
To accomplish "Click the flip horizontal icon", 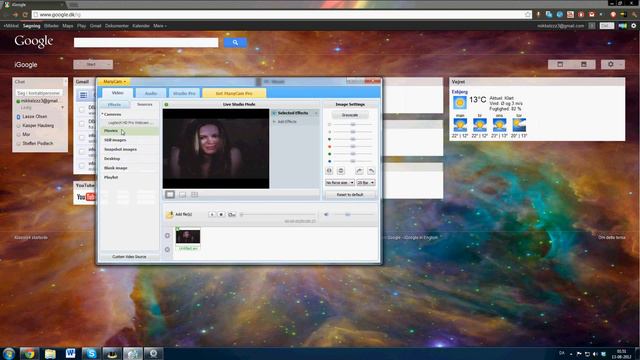I will tap(329, 171).
